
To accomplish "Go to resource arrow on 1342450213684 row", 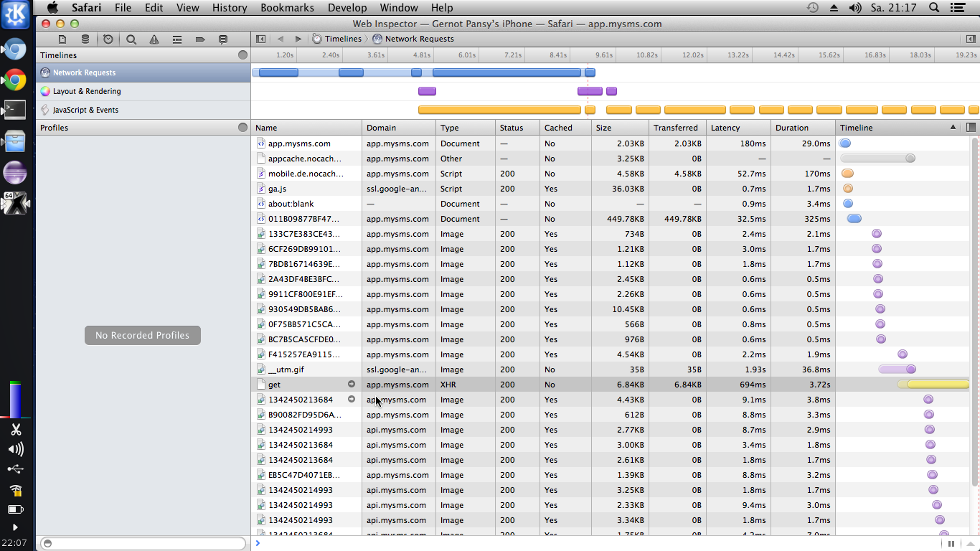I will [x=352, y=400].
